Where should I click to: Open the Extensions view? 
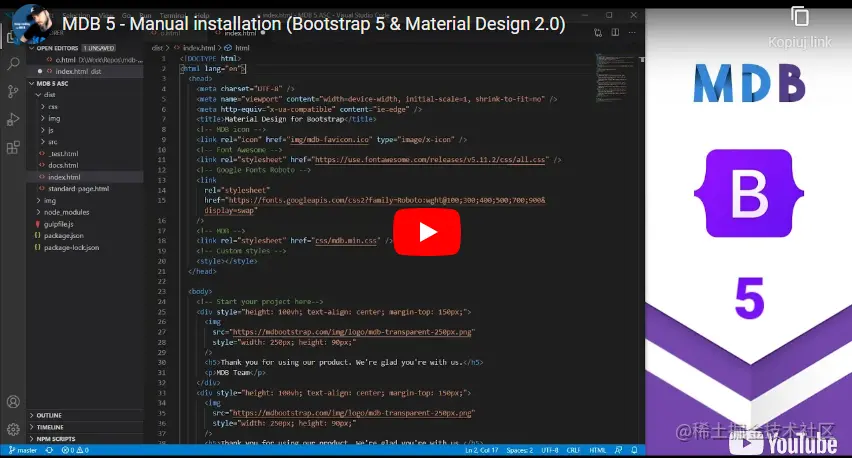coord(13,147)
